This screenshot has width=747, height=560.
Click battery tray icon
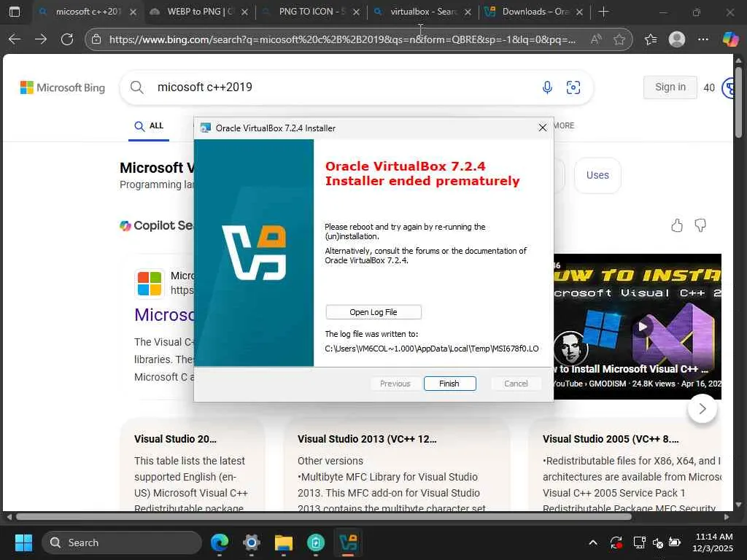pos(675,542)
